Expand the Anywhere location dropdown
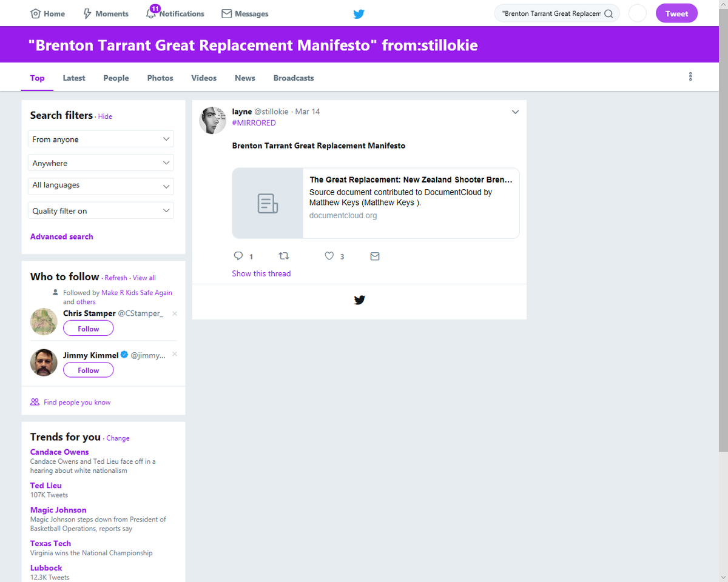The height and width of the screenshot is (582, 728). [101, 163]
